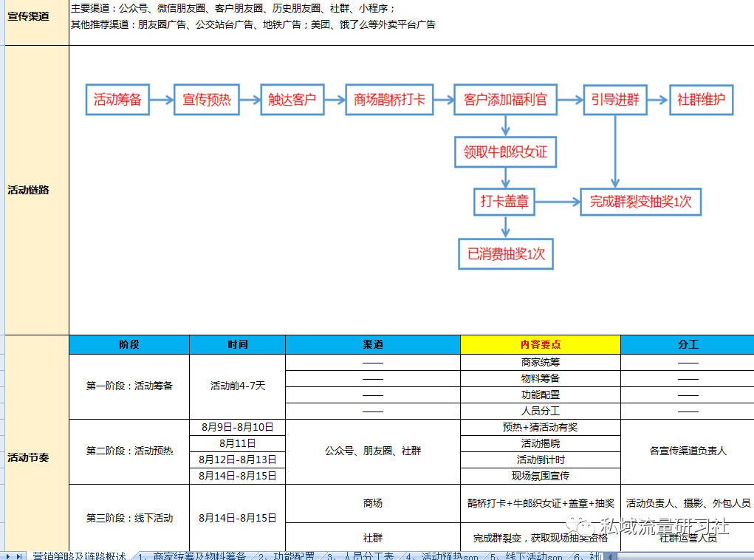Select the 人员分工 cell
The width and height of the screenshot is (754, 560).
pos(541,411)
